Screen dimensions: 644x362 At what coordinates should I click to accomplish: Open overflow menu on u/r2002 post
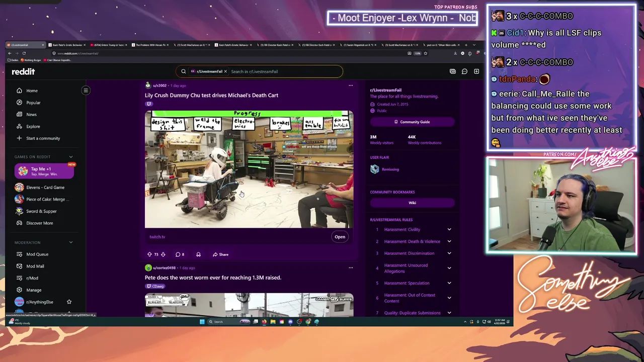[x=351, y=85]
